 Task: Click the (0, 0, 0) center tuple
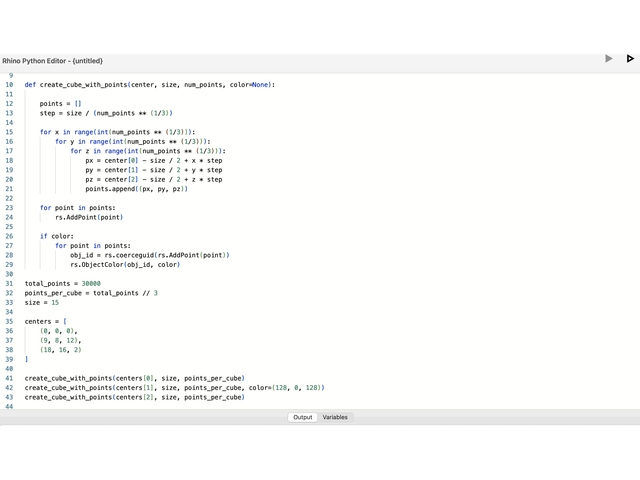point(59,331)
